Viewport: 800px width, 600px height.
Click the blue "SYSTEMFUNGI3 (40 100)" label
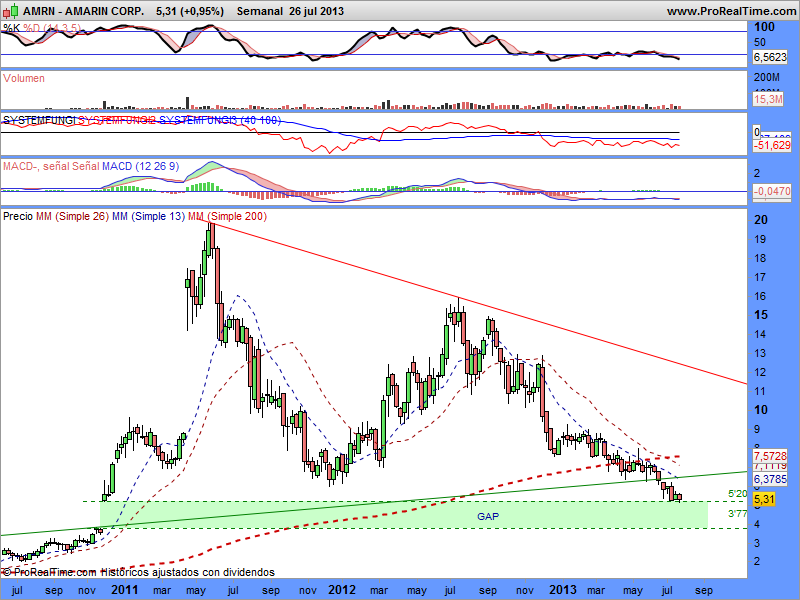pyautogui.click(x=220, y=120)
